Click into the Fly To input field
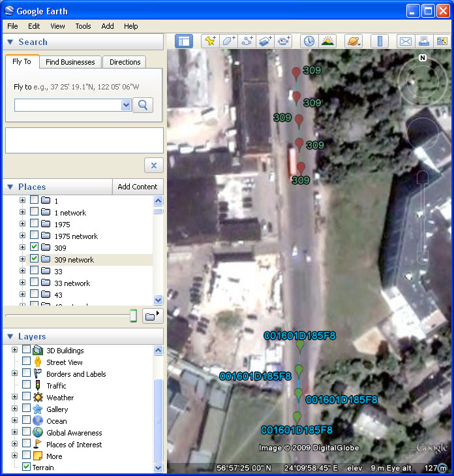 coord(68,105)
